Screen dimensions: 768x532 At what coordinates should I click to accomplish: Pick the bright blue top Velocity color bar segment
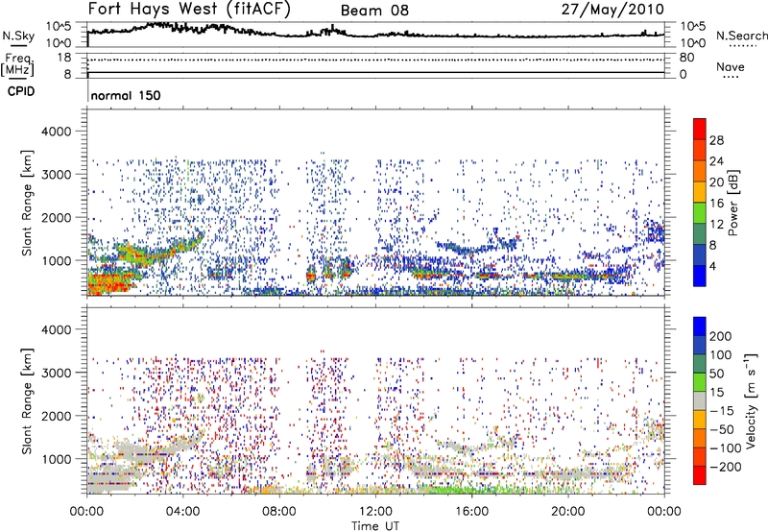click(700, 326)
